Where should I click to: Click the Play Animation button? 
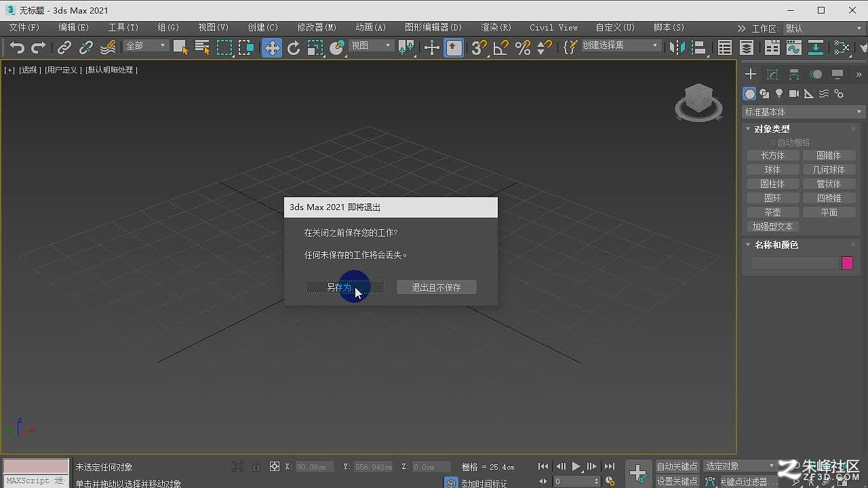click(x=576, y=466)
